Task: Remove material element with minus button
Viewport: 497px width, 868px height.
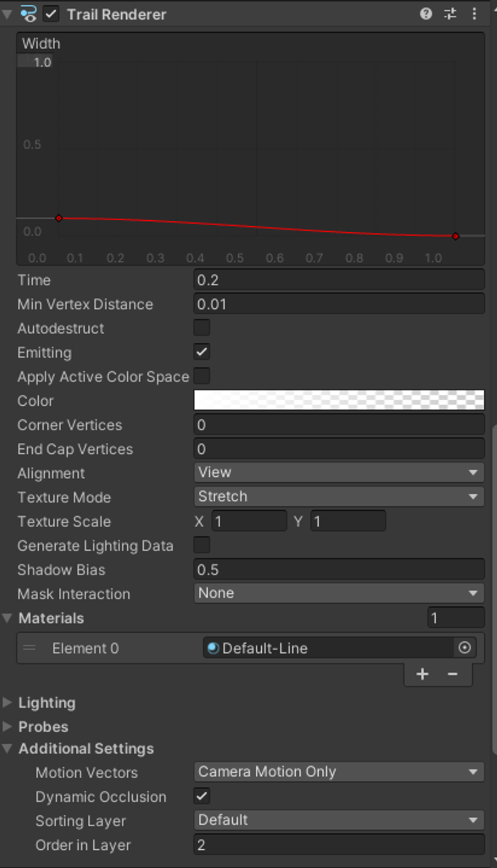Action: pos(452,674)
